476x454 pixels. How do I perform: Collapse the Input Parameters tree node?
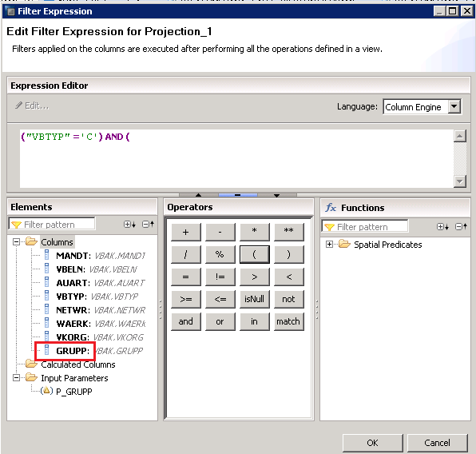[17, 378]
